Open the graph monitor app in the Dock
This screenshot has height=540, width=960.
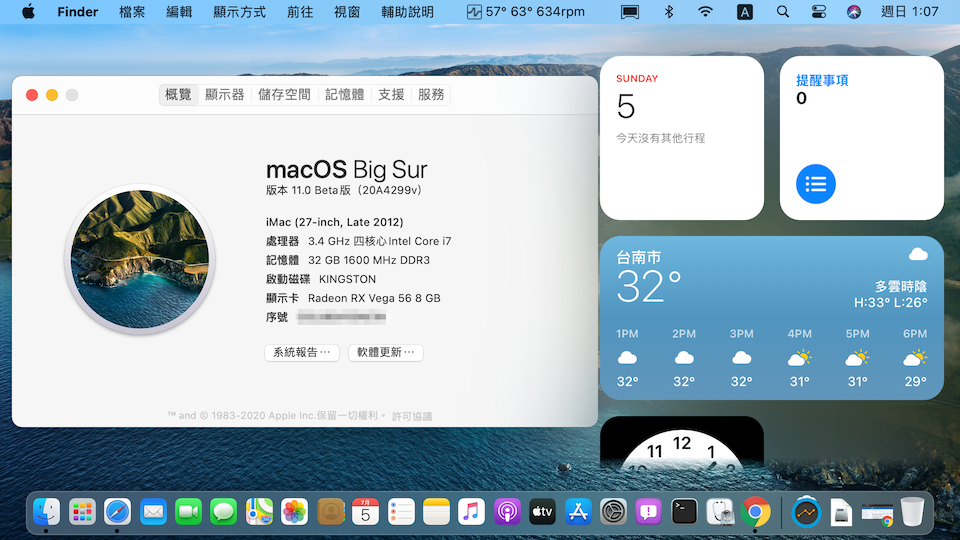point(806,512)
